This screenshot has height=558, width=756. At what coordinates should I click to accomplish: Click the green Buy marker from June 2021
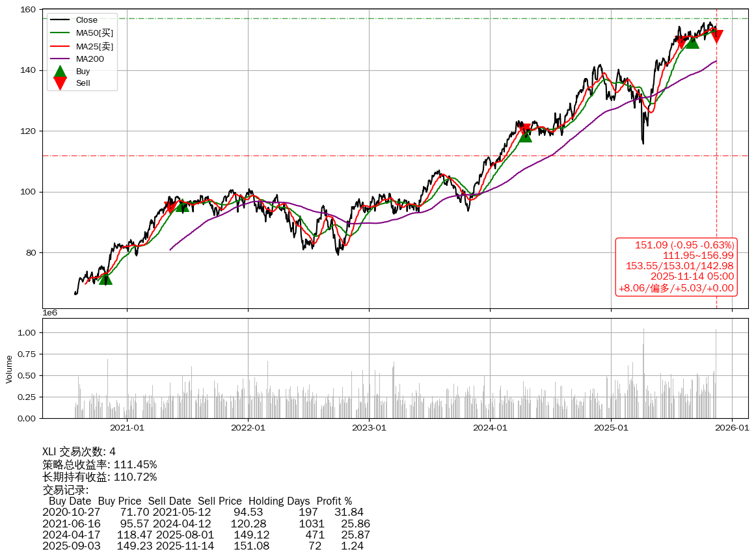pos(182,206)
